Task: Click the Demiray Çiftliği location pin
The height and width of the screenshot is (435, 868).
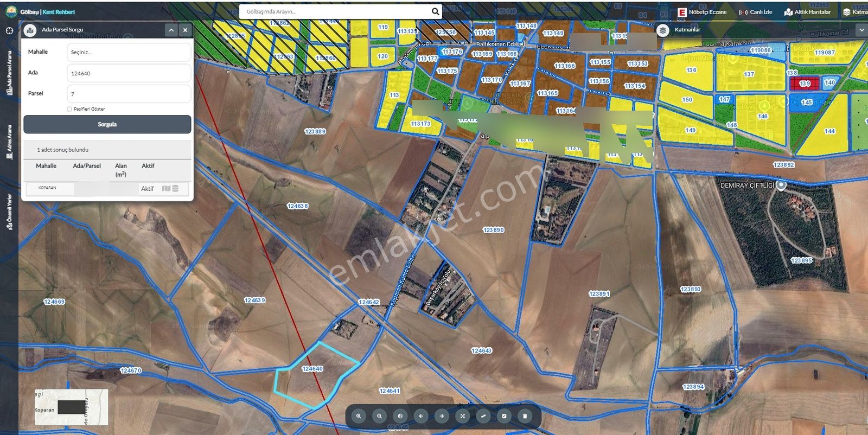Action: (781, 185)
